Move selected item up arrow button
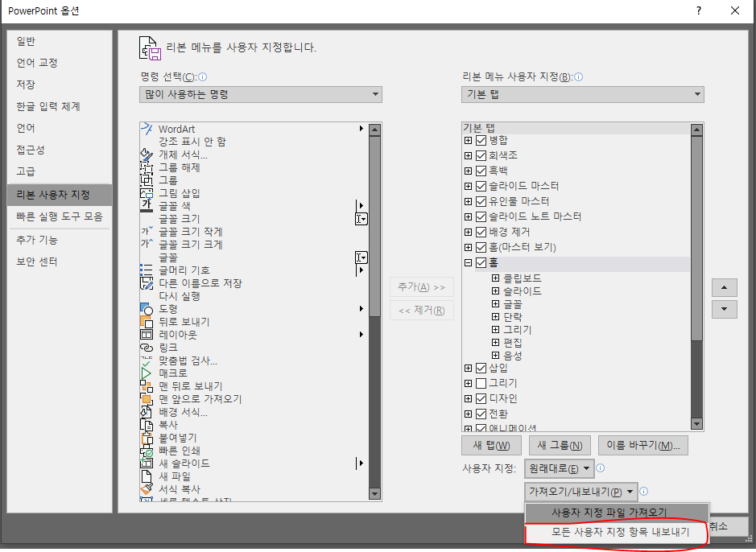756x552 pixels. pyautogui.click(x=724, y=287)
